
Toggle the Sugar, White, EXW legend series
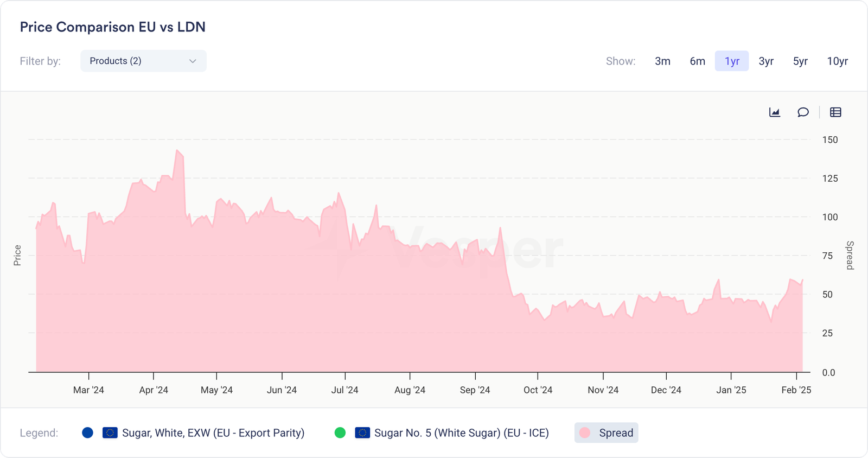pos(213,432)
